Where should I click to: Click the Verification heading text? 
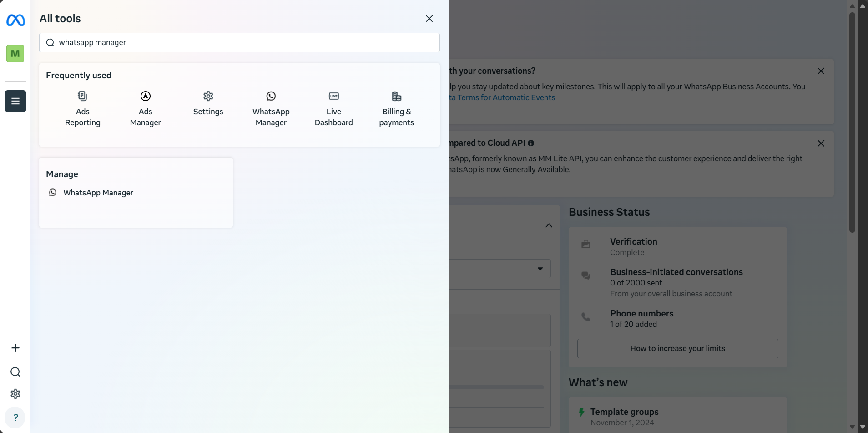click(x=634, y=242)
